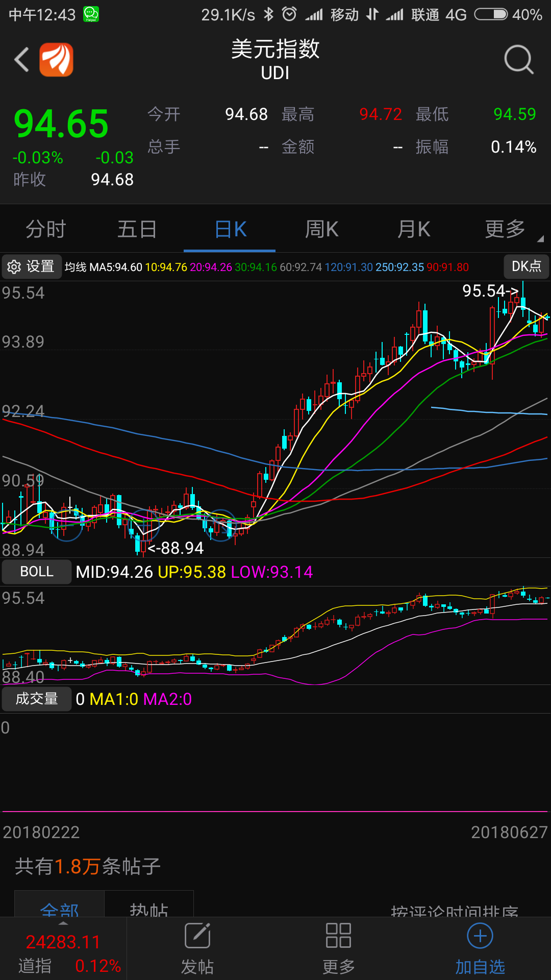
Task: Select the 热帖 posts tab
Action: 149,908
